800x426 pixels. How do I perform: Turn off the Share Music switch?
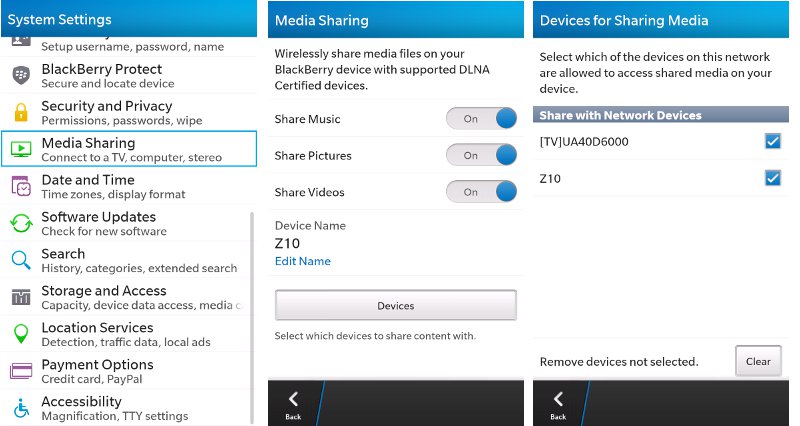pyautogui.click(x=481, y=119)
